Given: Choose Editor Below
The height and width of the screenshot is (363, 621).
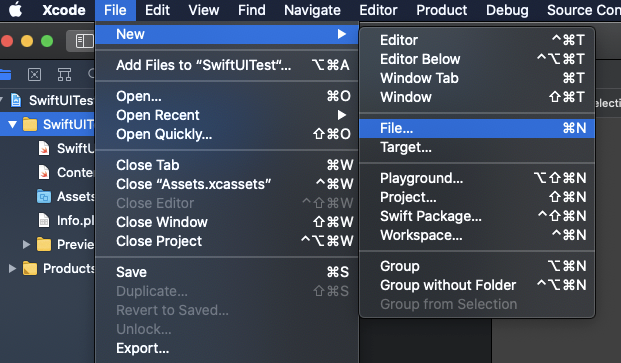Looking at the screenshot, I should tap(477, 59).
